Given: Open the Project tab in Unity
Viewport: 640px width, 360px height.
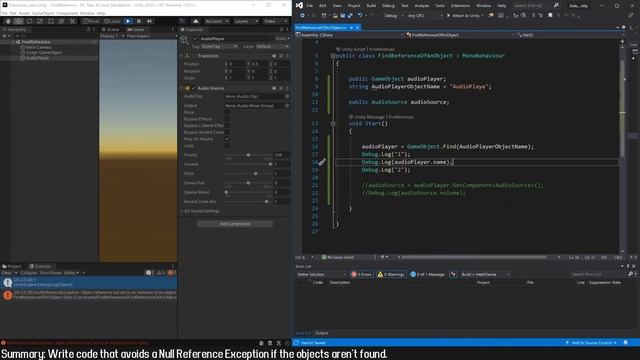Looking at the screenshot, I should [12, 266].
